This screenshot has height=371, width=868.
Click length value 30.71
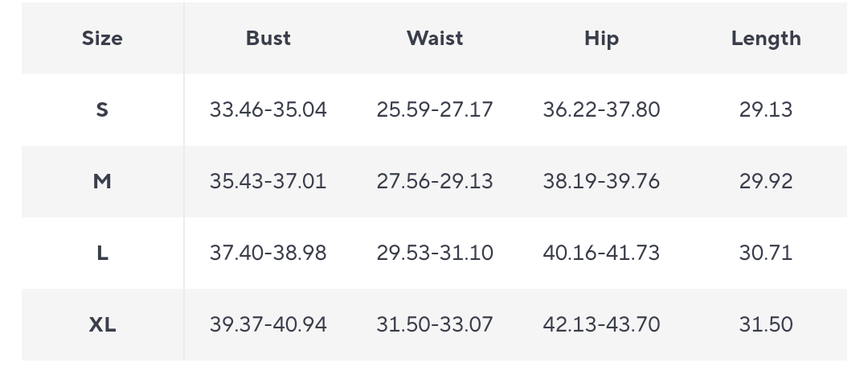(766, 253)
